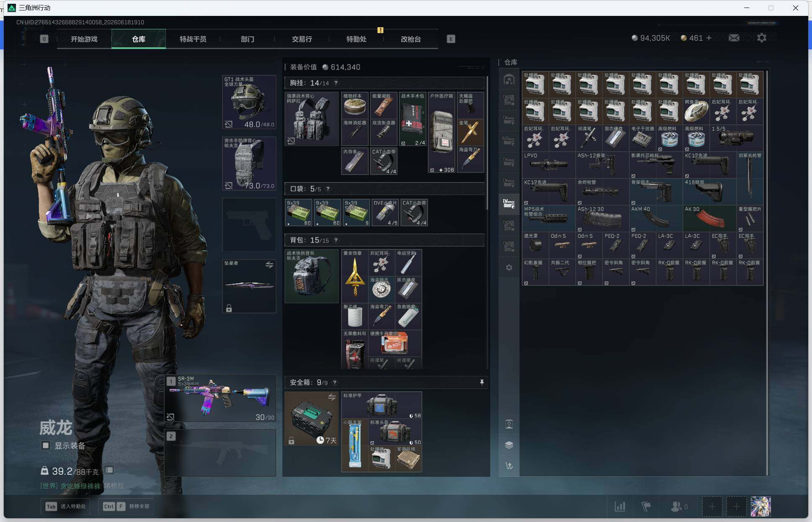Click the Ctrl F 转移全部 button
The height and width of the screenshot is (522, 812).
click(126, 507)
